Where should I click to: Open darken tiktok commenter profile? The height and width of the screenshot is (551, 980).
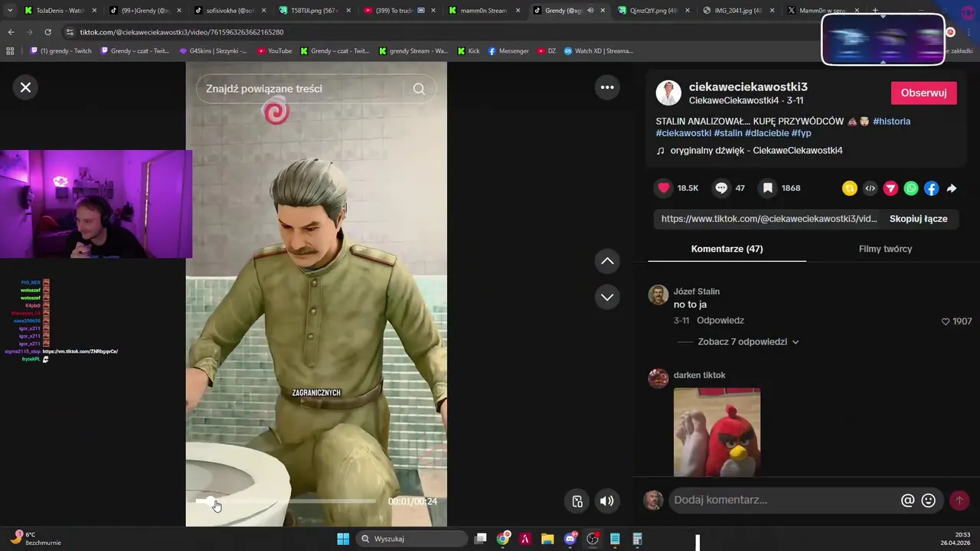click(699, 375)
